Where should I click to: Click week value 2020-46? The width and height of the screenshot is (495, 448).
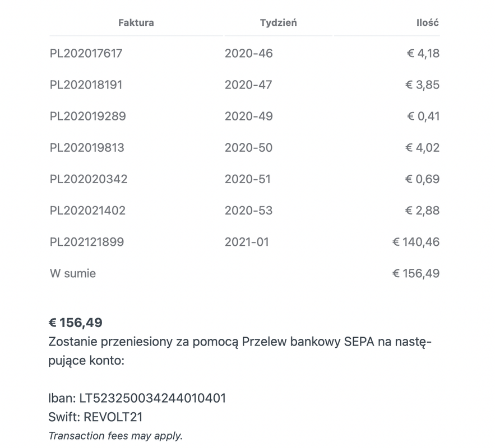pyautogui.click(x=249, y=53)
